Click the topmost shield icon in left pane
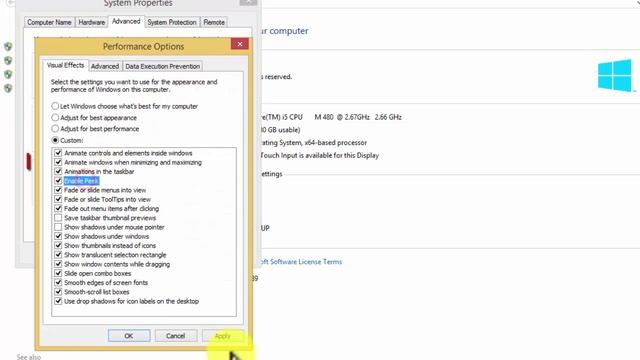This screenshot has height=360, width=640. [8, 47]
